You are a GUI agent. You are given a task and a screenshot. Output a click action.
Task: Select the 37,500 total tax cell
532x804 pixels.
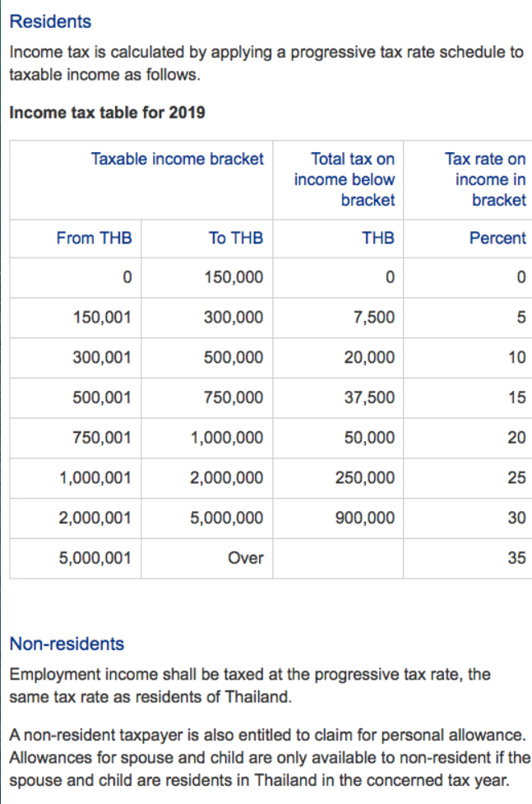point(370,398)
